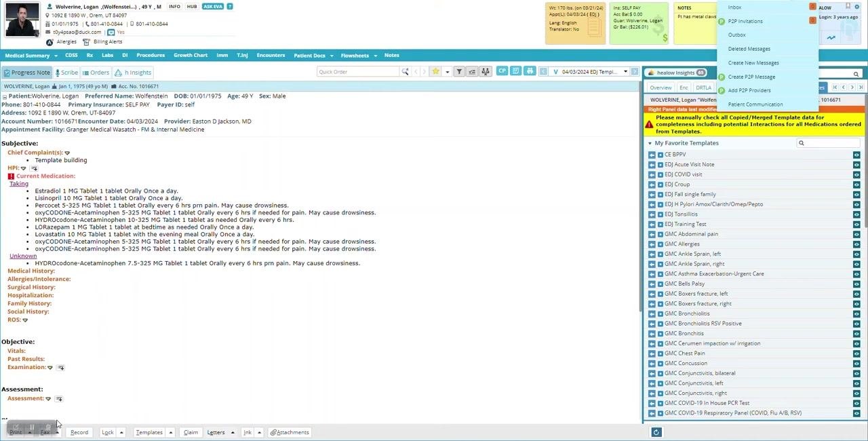Preview EDJ COVID visit template eye icon
The height and width of the screenshot is (441, 868).
[856, 174]
